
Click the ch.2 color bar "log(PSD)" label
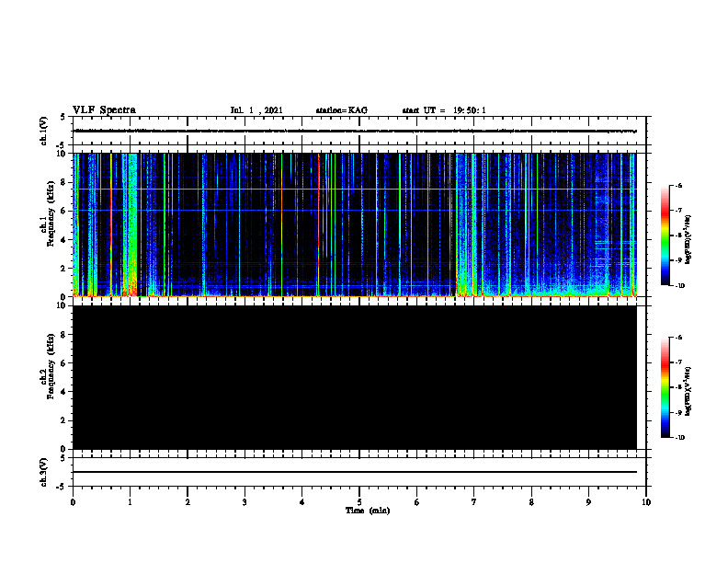pyautogui.click(x=688, y=392)
